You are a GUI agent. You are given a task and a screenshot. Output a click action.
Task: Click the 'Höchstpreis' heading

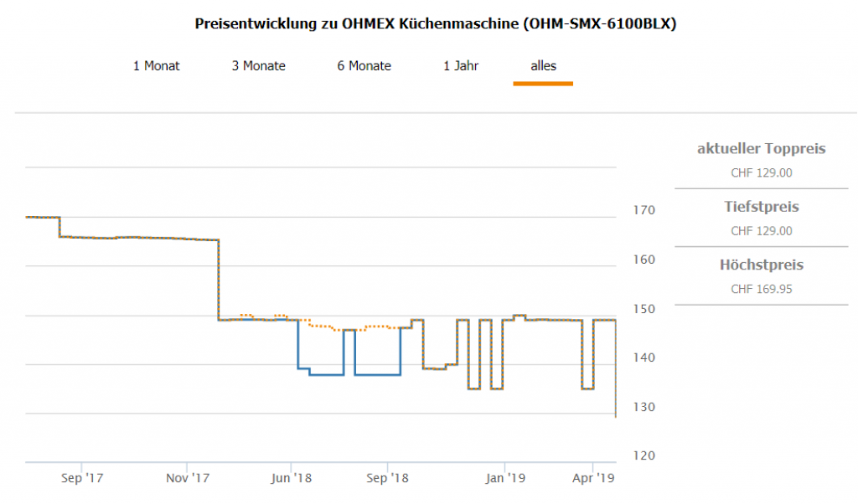click(761, 265)
